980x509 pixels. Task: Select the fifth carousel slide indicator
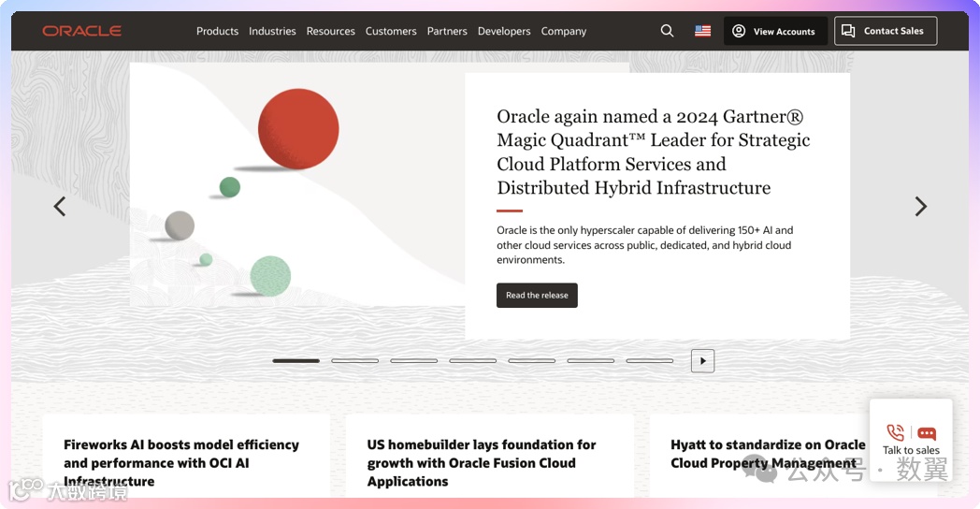click(532, 361)
